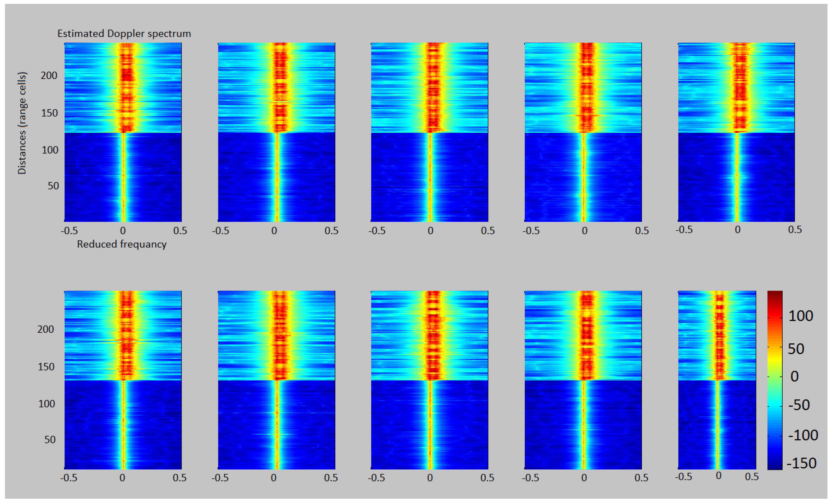The image size is (832, 504).
Task: Click the fourth plot in bottom row
Action: 583,380
